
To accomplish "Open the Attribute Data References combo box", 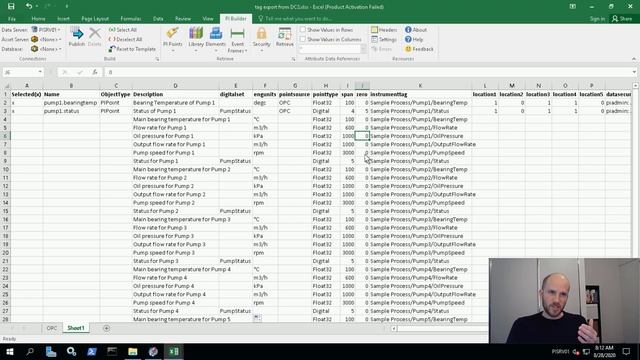I will pos(332,49).
